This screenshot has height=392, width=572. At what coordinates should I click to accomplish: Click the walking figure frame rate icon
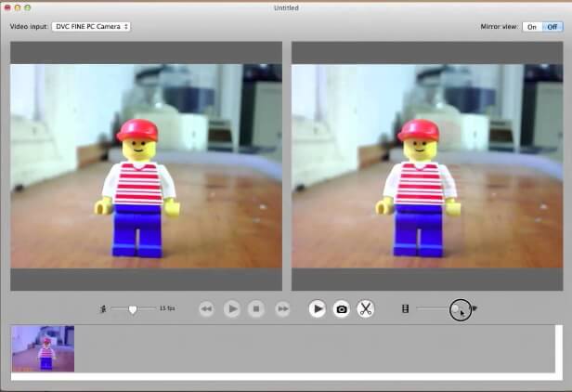click(103, 309)
